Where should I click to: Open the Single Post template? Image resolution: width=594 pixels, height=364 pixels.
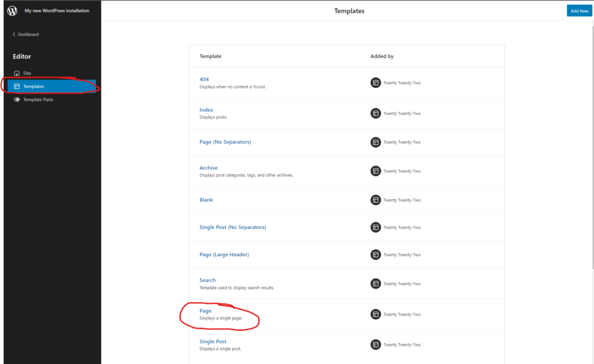[212, 341]
